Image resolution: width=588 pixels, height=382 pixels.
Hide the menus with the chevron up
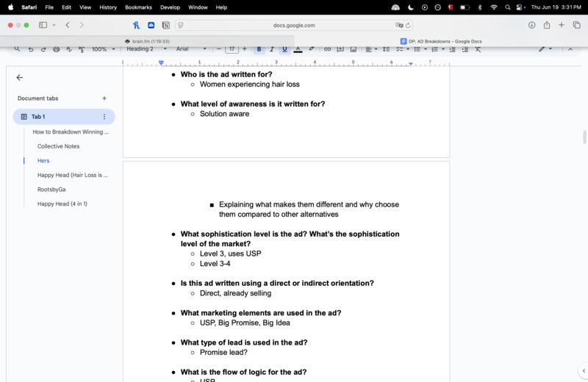570,49
